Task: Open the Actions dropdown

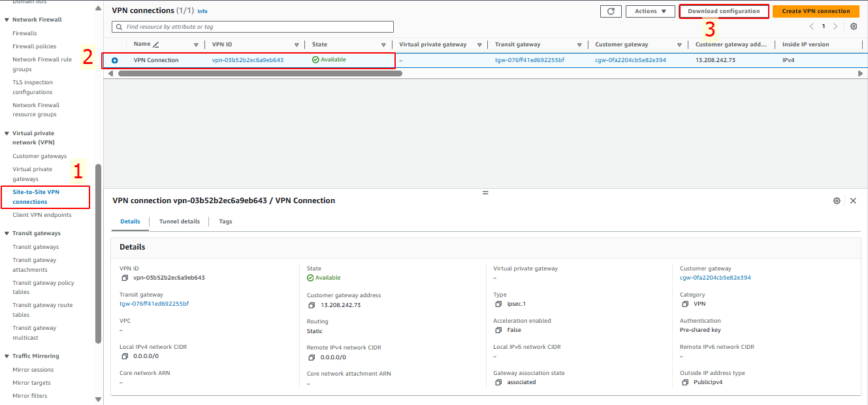Action: pyautogui.click(x=650, y=11)
